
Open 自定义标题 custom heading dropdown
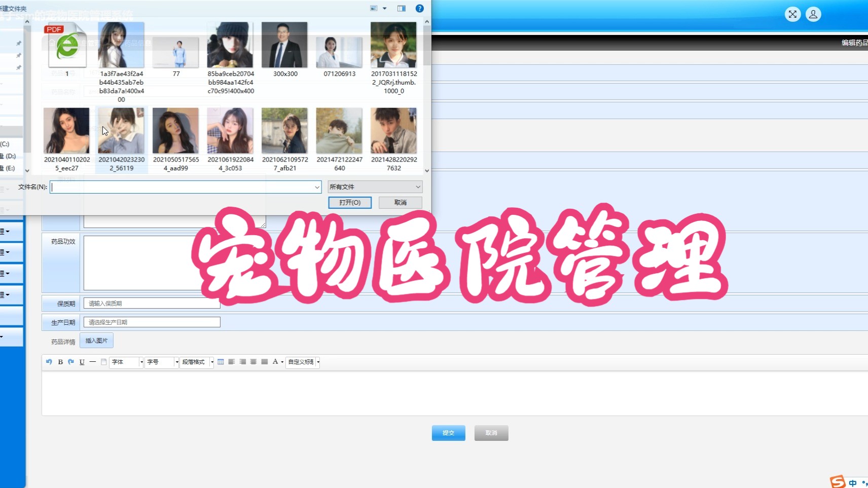coord(303,362)
